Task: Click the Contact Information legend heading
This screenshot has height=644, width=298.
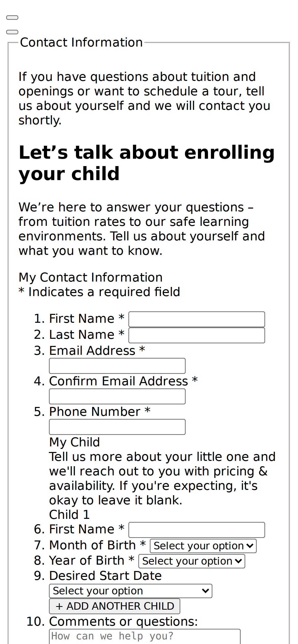Action: pyautogui.click(x=81, y=42)
